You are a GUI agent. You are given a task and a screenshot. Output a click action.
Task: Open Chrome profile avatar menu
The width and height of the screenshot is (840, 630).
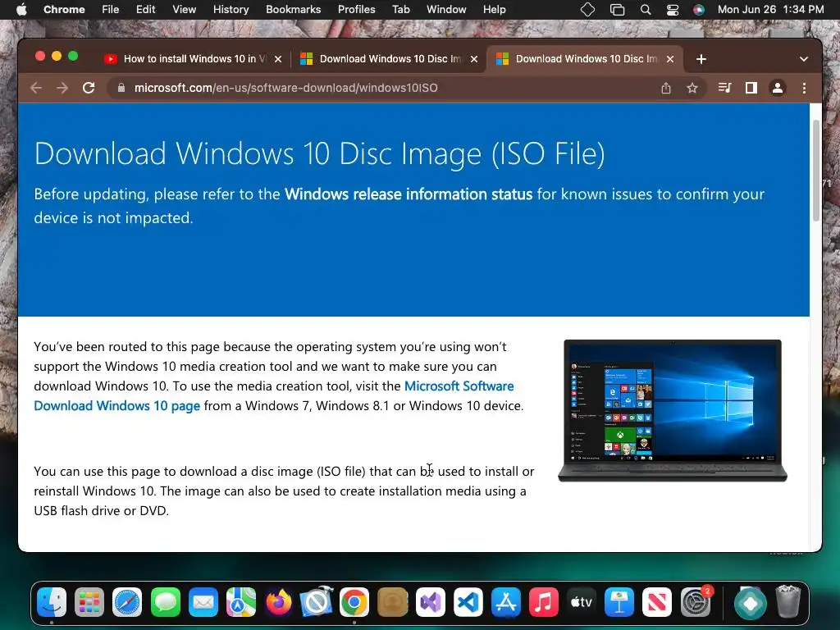point(778,88)
